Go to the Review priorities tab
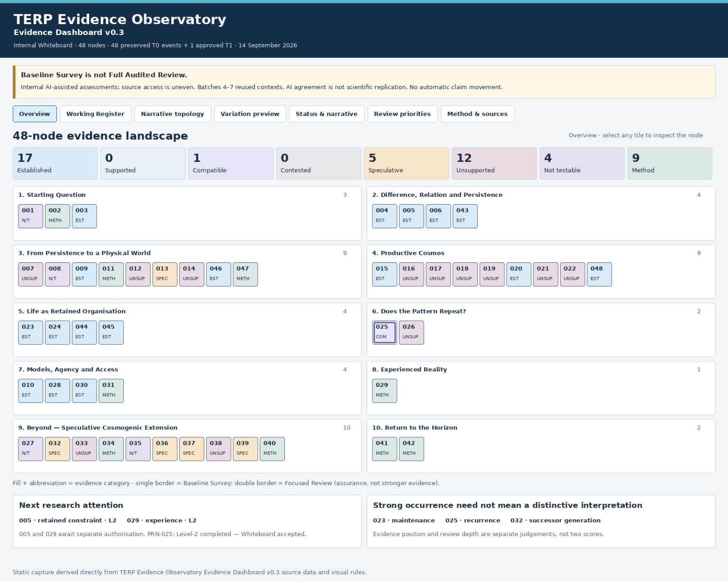Viewport: 728px width, 582px height. (402, 114)
